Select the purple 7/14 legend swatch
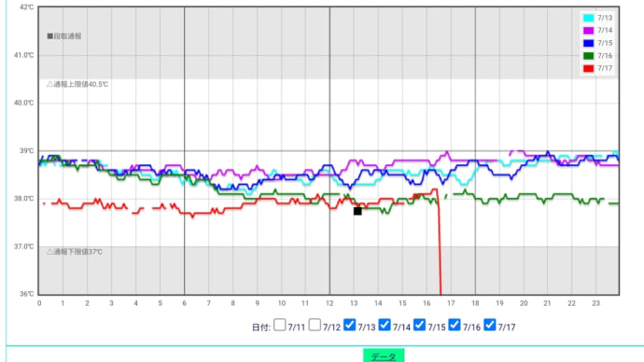The height and width of the screenshot is (362, 644). [x=589, y=31]
